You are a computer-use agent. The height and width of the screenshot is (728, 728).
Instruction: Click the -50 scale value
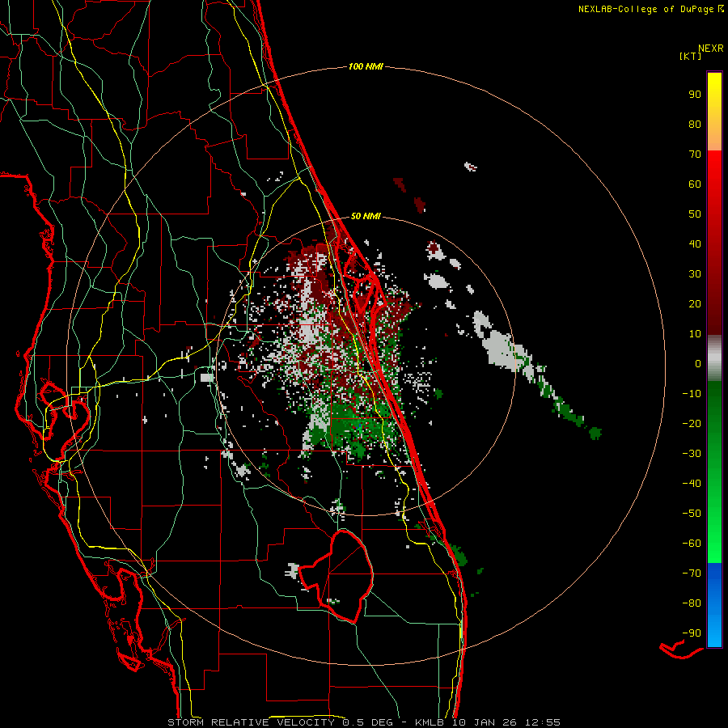692,514
